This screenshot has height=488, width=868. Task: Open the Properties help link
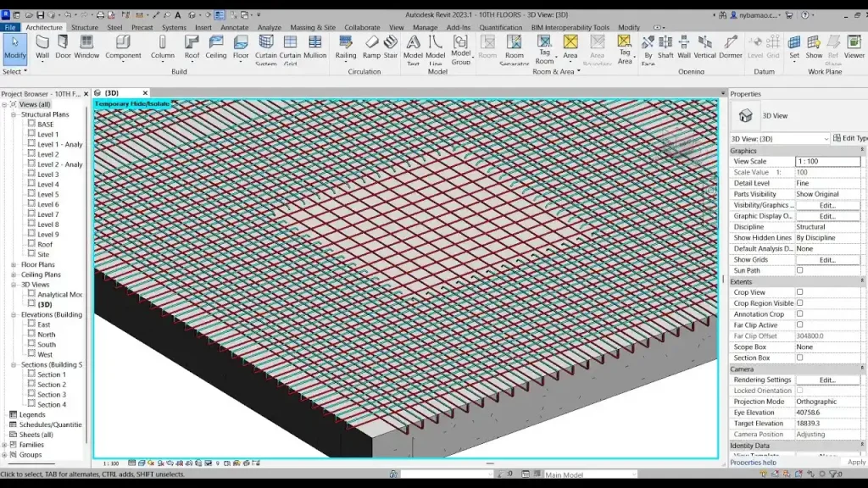point(753,463)
